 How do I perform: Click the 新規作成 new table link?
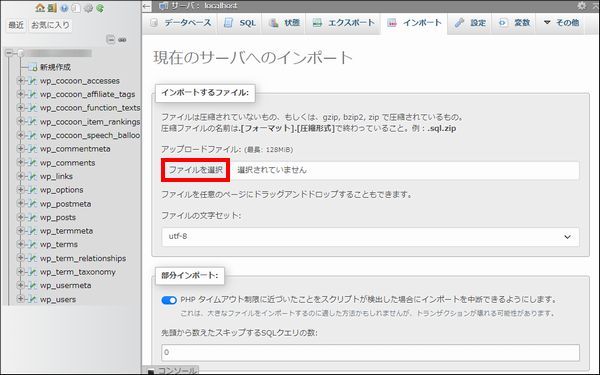pos(55,67)
